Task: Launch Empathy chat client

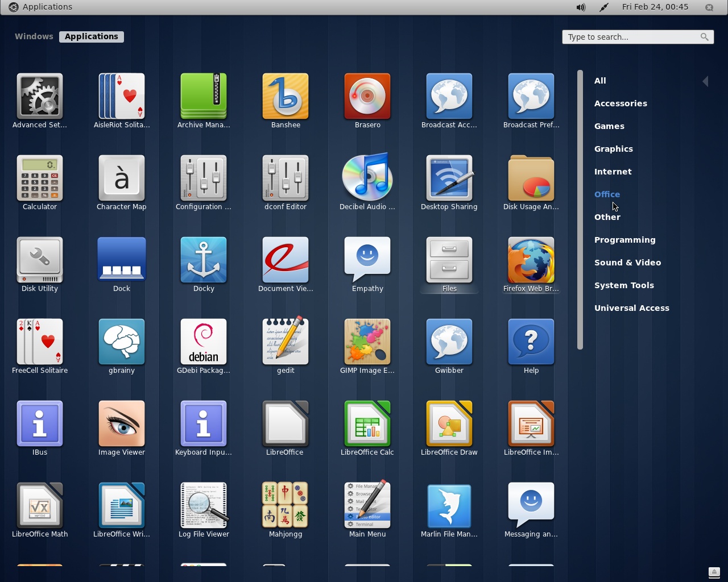Action: (367, 265)
